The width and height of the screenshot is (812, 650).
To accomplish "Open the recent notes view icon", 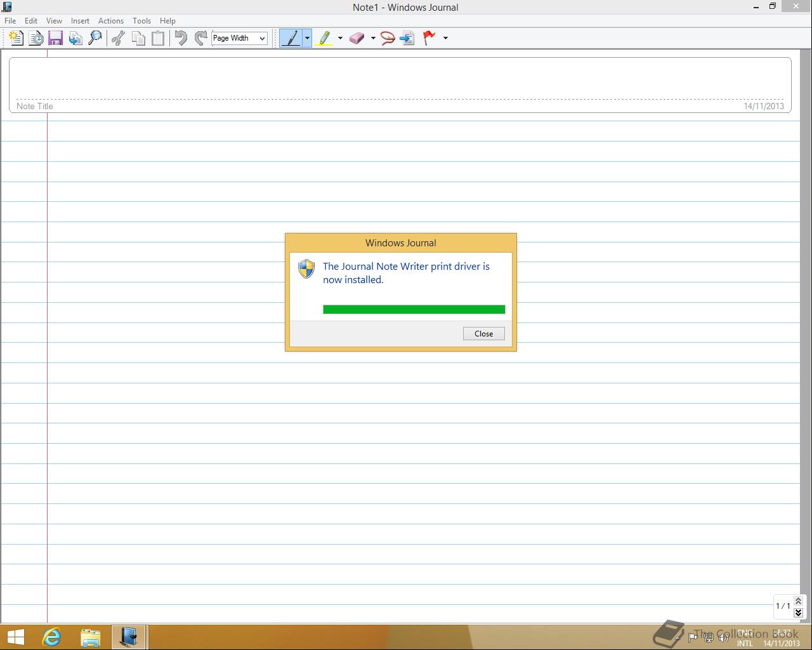I will click(x=36, y=38).
